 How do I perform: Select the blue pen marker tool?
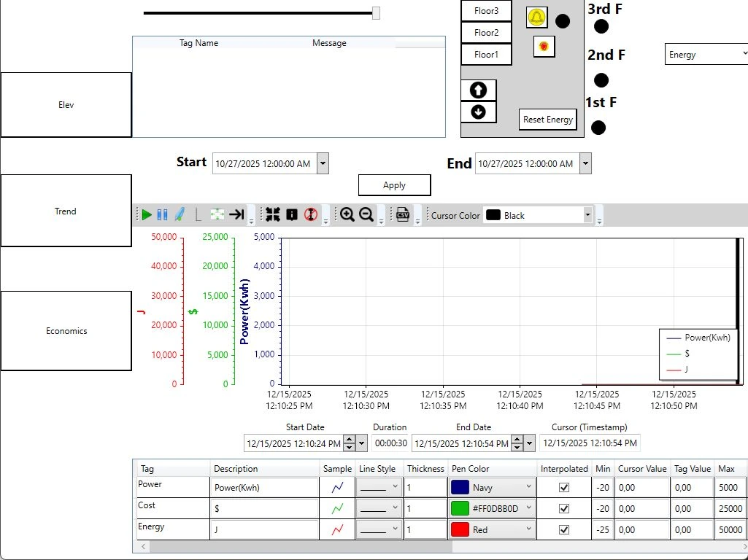click(x=180, y=214)
